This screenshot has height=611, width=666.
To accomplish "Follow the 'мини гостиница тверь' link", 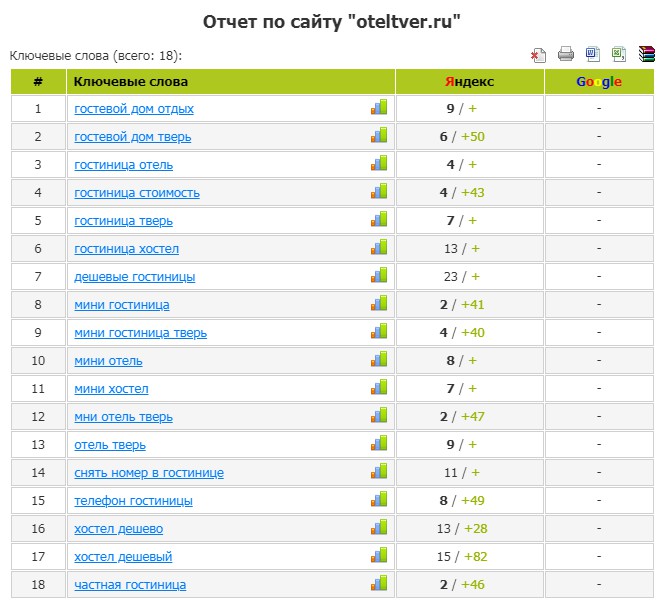I will [x=141, y=333].
